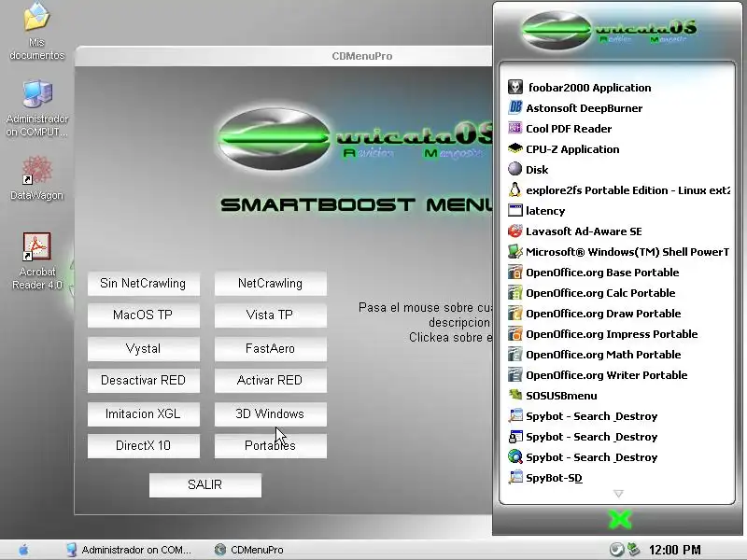Select 'CPU-Z Application' text entry

(572, 149)
